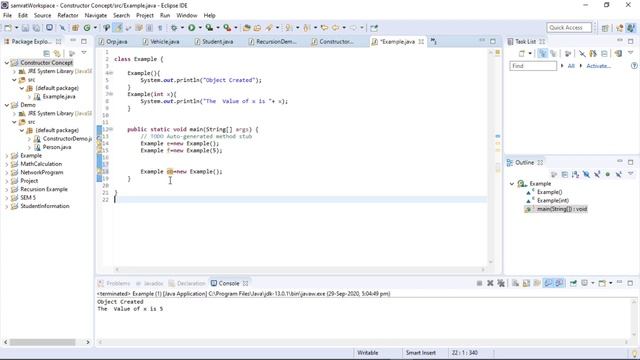Click Collapse All in Package Explorer
The image size is (640, 360).
(47, 53)
